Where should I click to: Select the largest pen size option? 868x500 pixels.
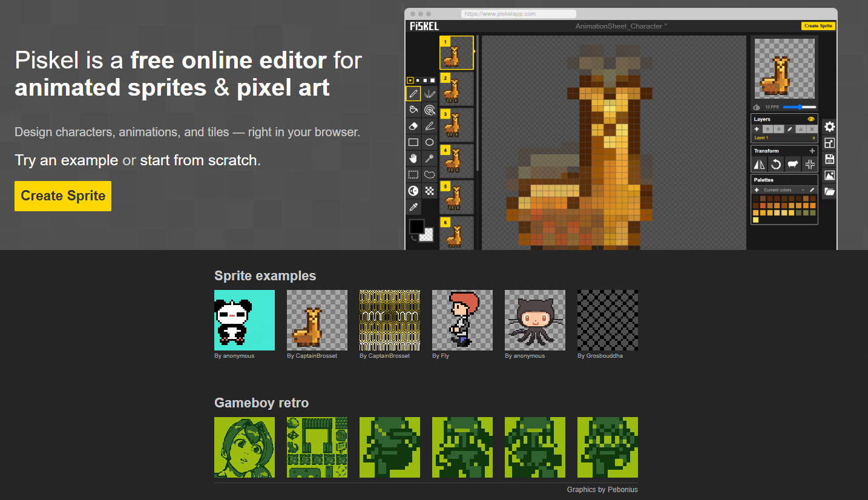432,79
